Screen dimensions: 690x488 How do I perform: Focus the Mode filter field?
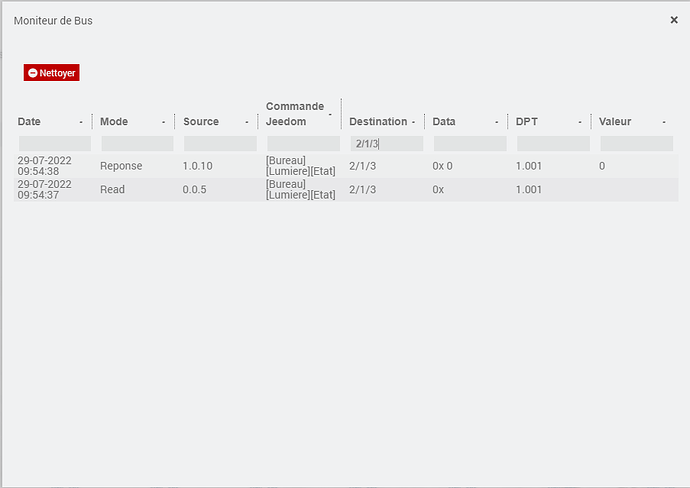point(137,144)
